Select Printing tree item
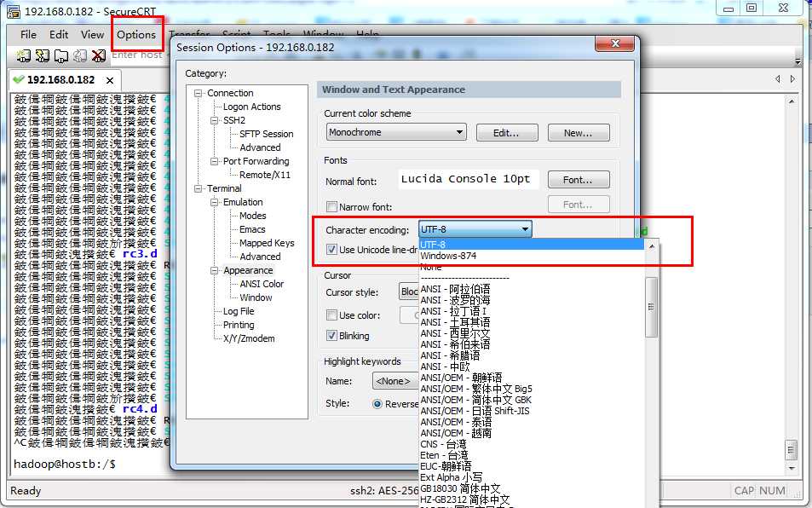The image size is (812, 508). click(239, 325)
